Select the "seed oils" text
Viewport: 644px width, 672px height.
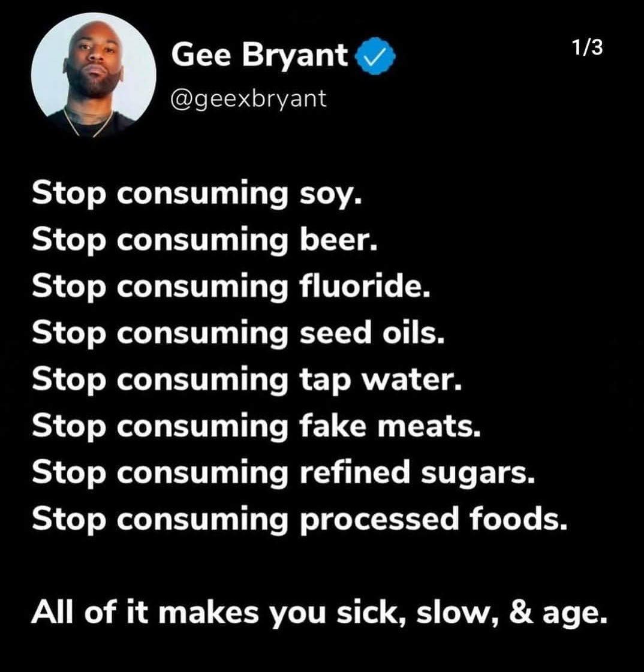(372, 333)
